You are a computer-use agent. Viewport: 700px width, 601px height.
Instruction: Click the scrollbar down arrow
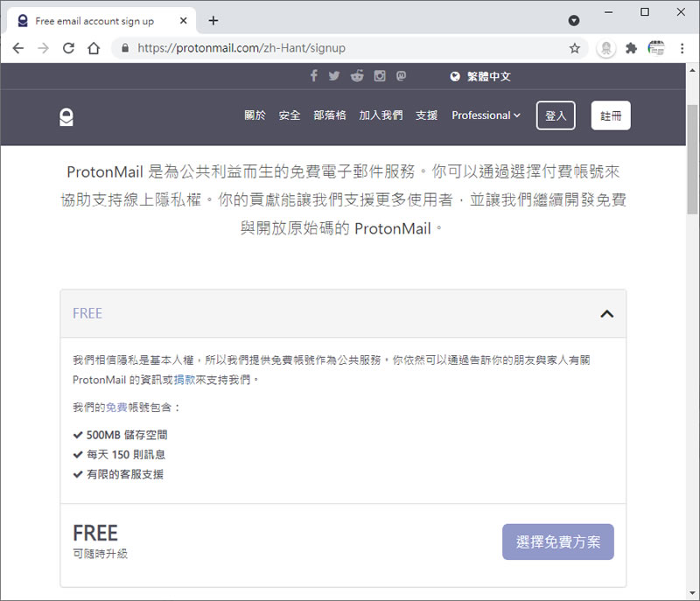[x=693, y=593]
